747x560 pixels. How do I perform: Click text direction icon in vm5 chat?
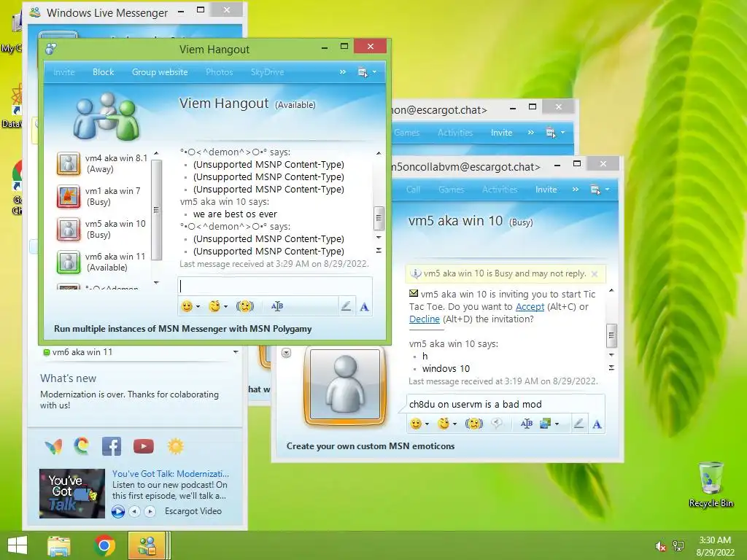point(527,424)
